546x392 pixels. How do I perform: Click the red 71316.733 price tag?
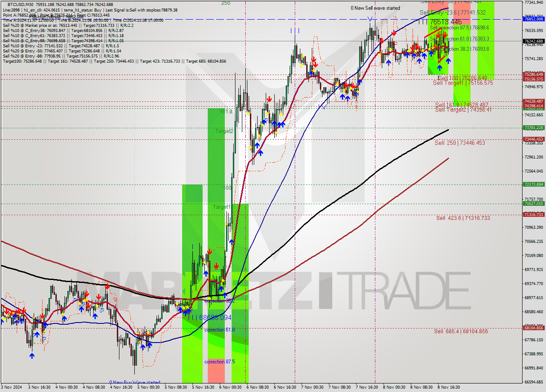click(x=534, y=214)
